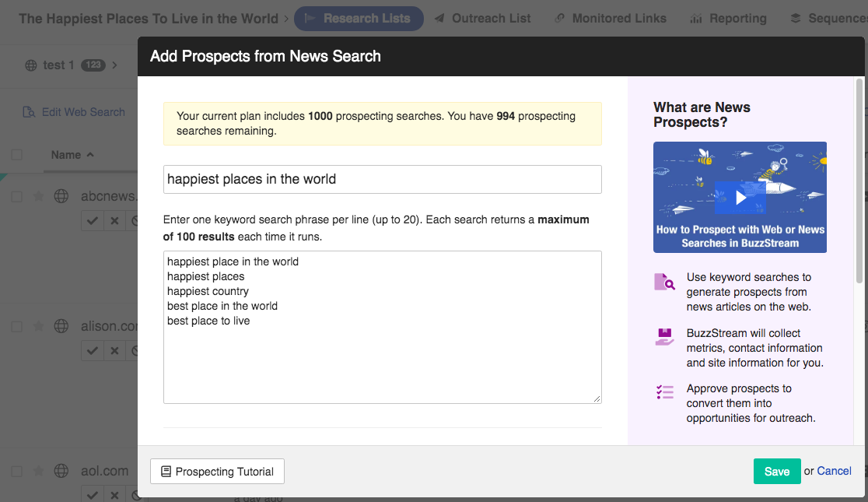
Task: Star the aol.com prospect
Action: pyautogui.click(x=38, y=471)
